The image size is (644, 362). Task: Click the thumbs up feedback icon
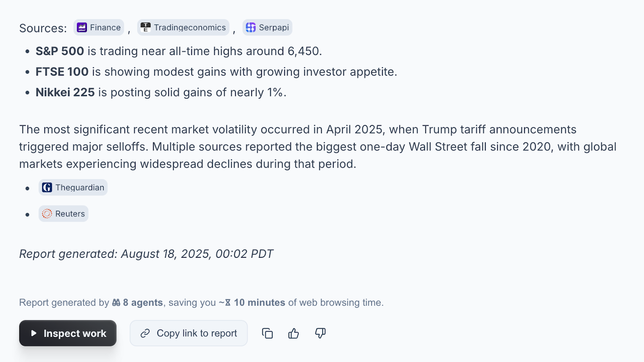pos(293,333)
